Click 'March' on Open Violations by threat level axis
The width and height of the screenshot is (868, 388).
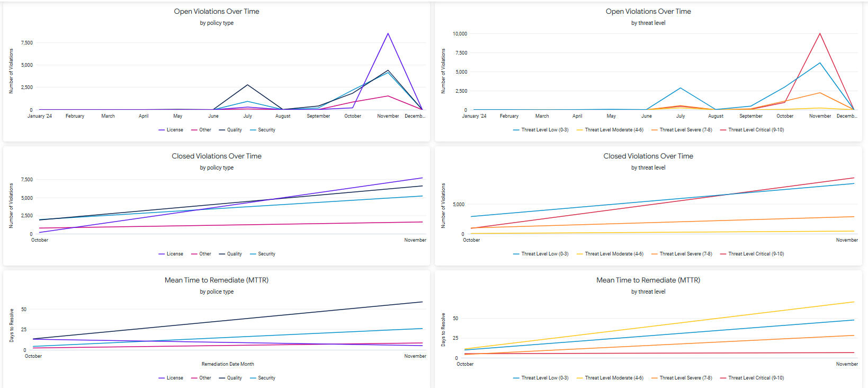(542, 116)
